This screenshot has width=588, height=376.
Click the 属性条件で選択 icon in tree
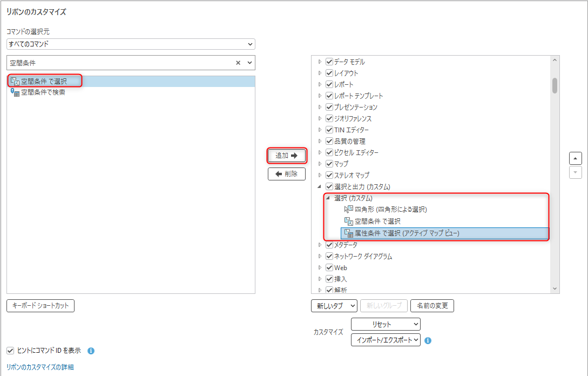click(x=348, y=233)
